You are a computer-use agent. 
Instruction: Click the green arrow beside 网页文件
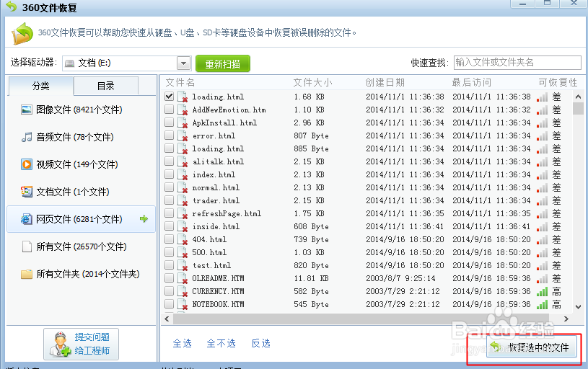click(144, 219)
